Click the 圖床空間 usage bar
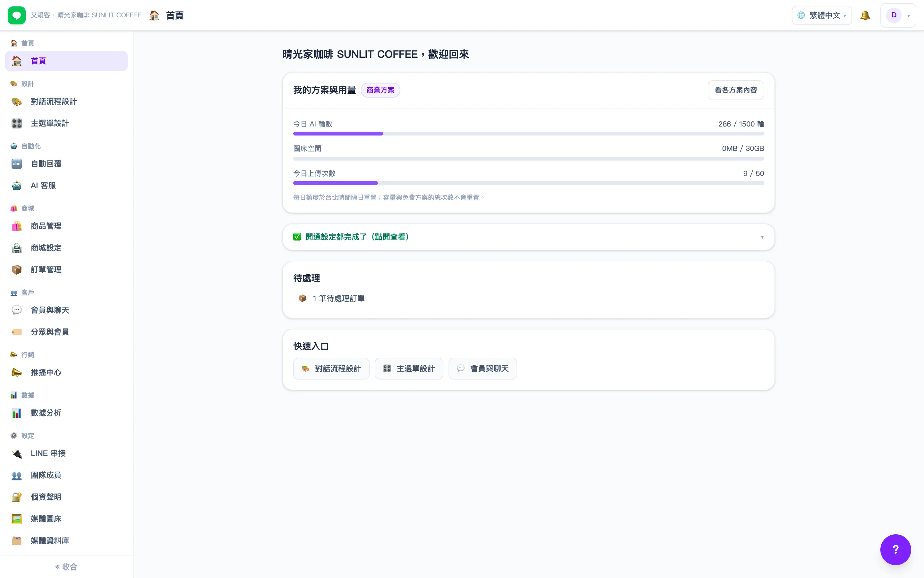 coord(528,158)
